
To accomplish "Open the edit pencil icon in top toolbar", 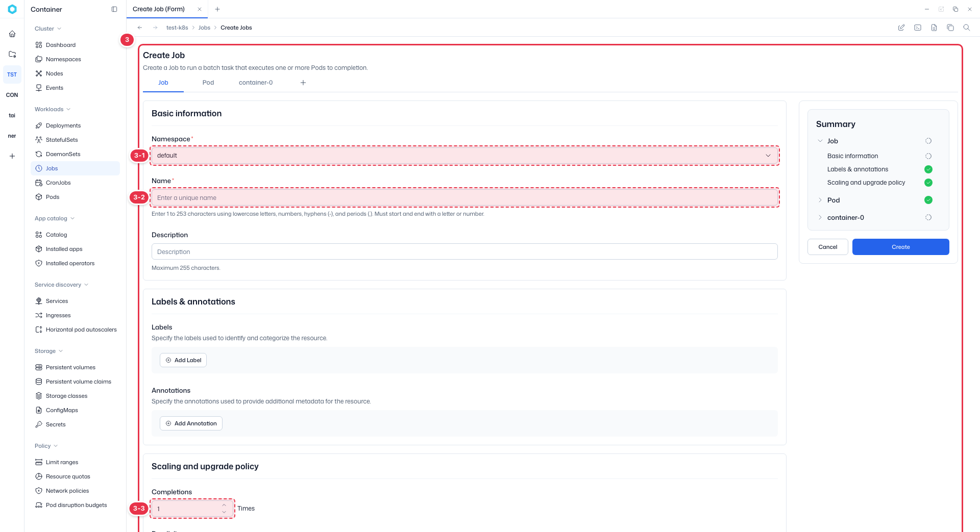I will click(x=901, y=28).
